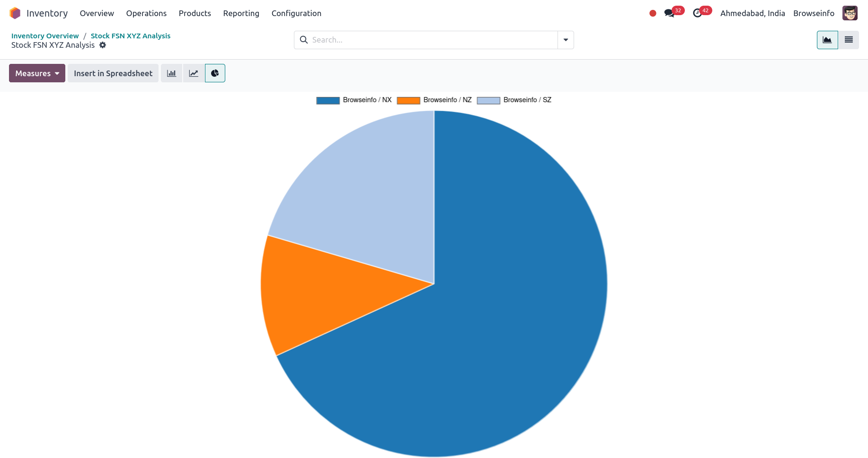Open the activities clock icon

tap(697, 13)
